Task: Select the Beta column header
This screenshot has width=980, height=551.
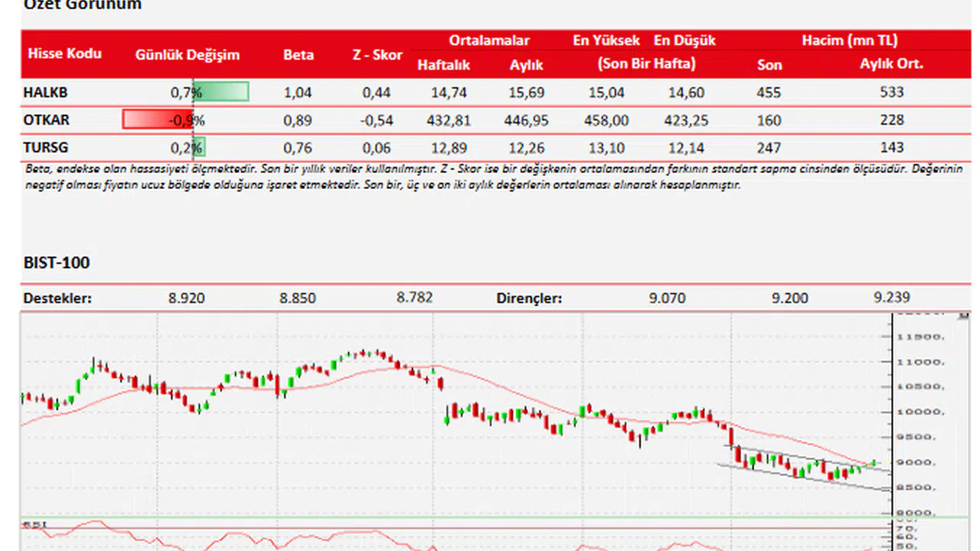Action: tap(298, 54)
